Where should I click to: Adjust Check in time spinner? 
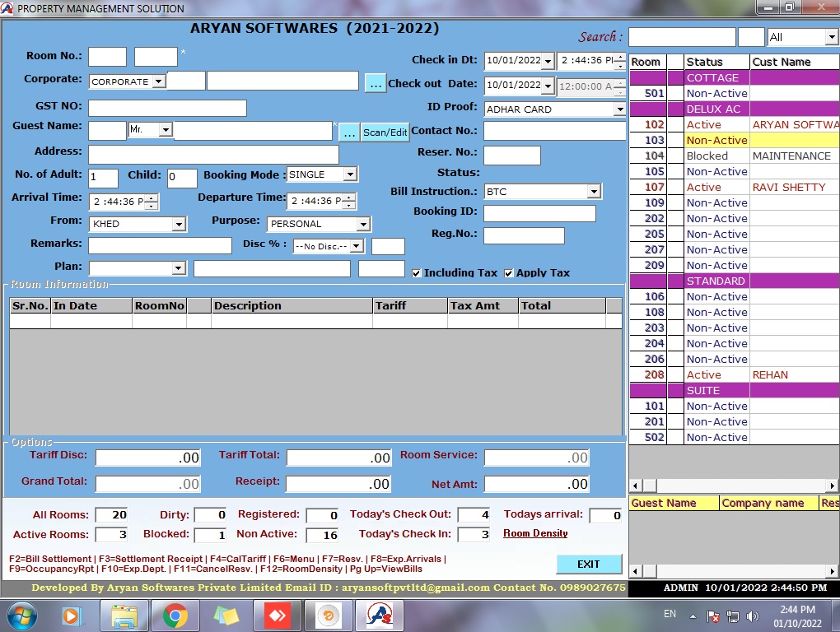pyautogui.click(x=620, y=61)
